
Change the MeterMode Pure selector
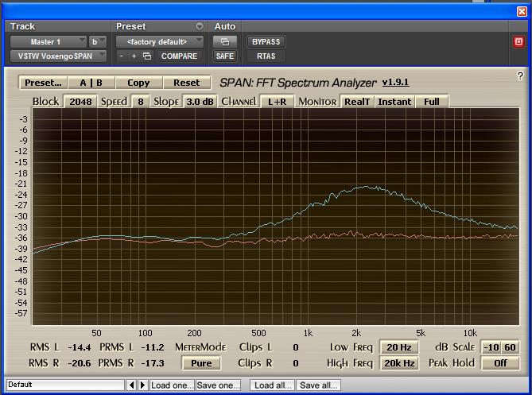[201, 363]
